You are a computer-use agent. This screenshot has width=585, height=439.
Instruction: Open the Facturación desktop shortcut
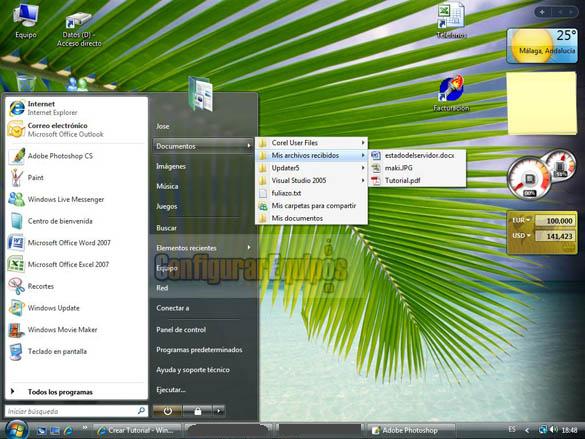(x=451, y=93)
